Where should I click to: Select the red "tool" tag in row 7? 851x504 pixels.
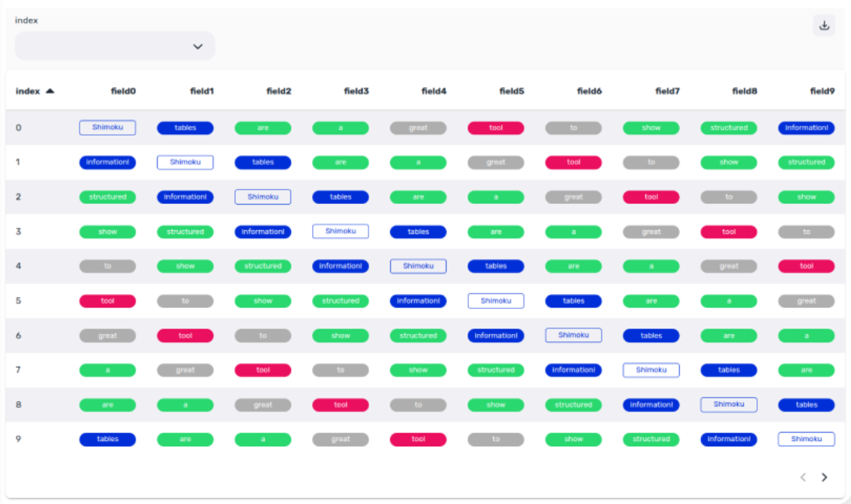tap(263, 370)
